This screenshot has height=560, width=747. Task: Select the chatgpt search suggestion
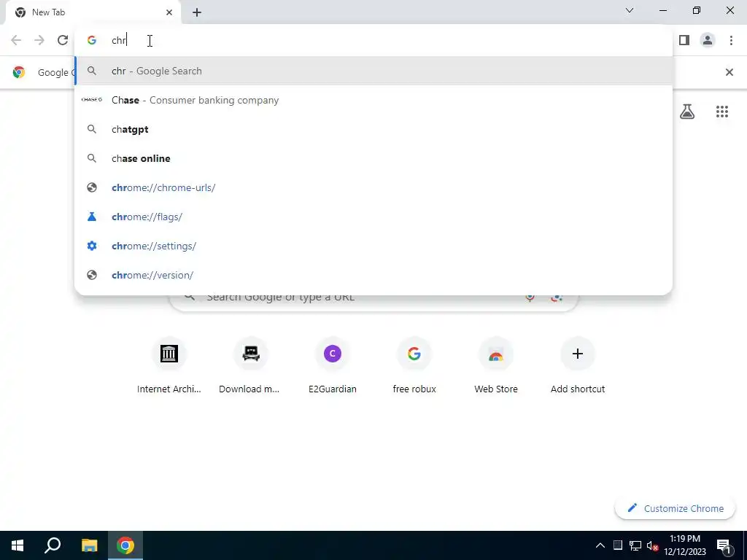373,129
